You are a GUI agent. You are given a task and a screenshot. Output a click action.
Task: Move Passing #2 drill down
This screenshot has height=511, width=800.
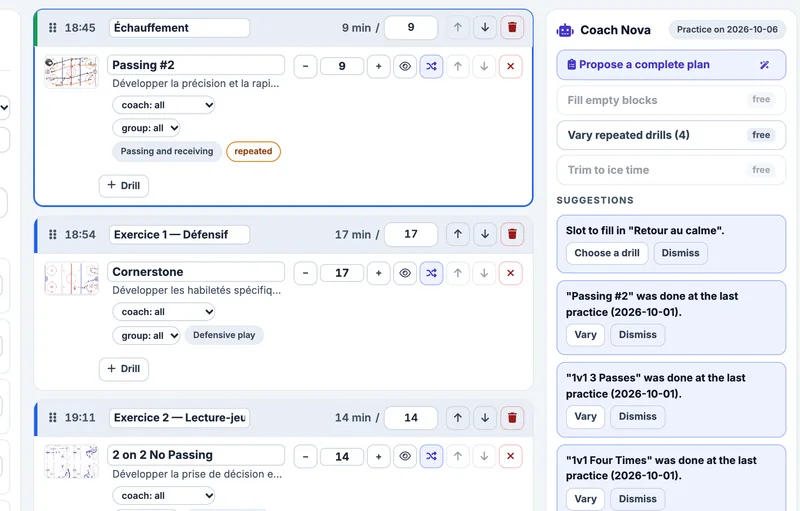[484, 66]
